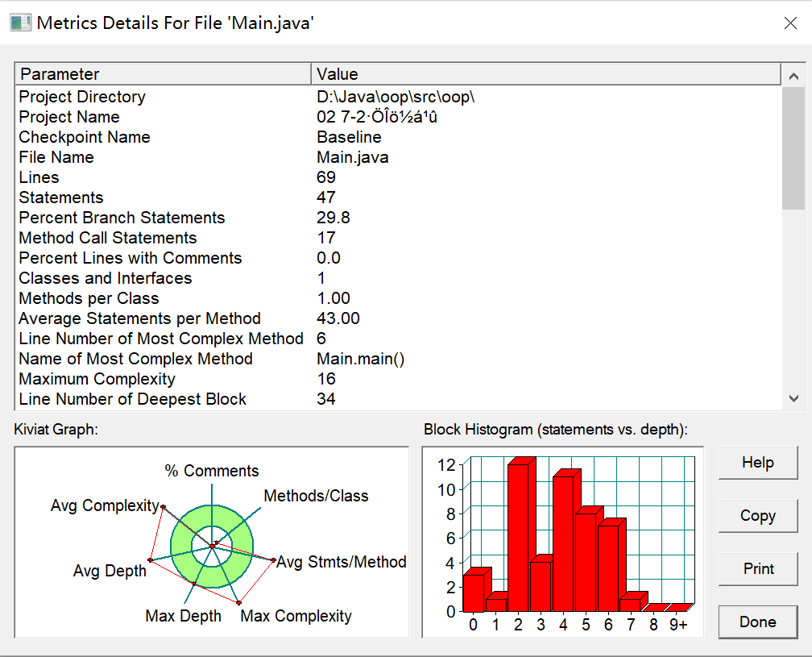Select the Maximum Complexity row
The height and width of the screenshot is (657, 812).
coord(398,379)
